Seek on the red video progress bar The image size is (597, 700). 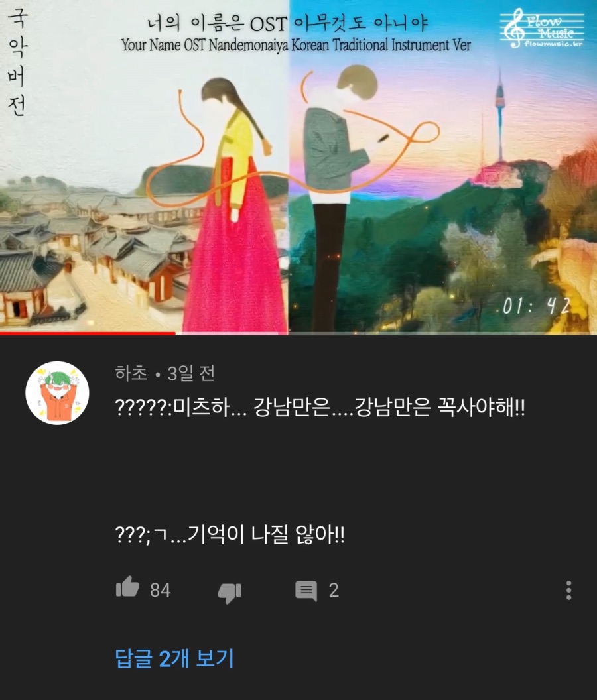[88, 333]
